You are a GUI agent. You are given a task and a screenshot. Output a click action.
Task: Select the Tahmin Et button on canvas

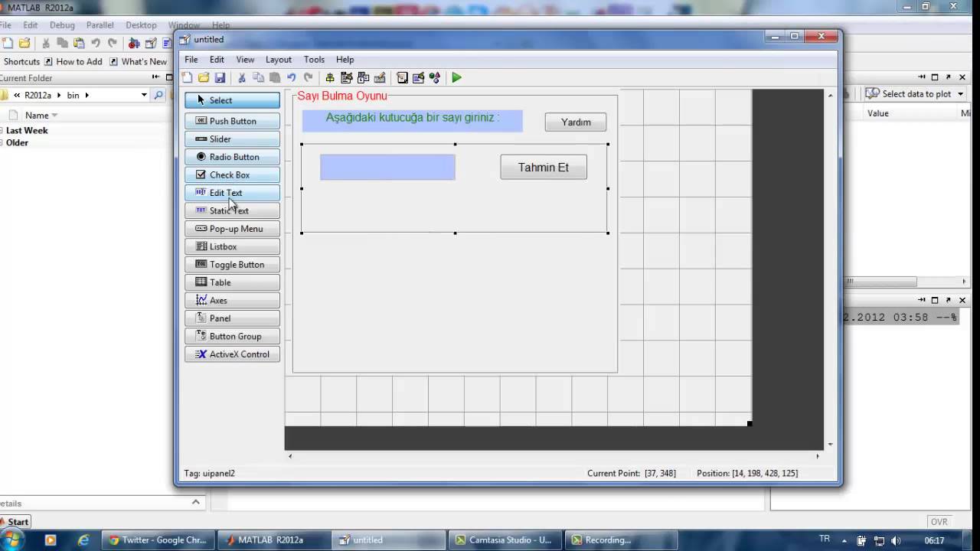click(544, 167)
